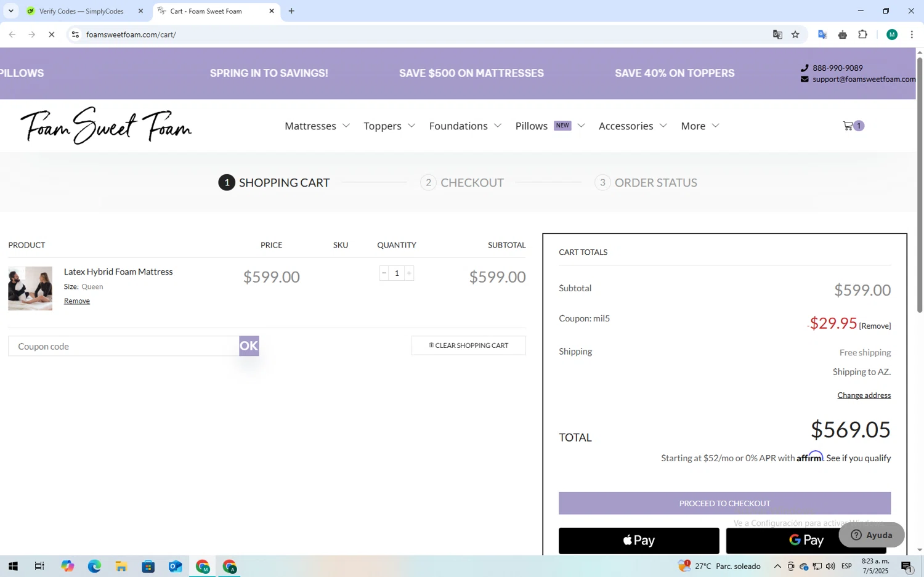Open File Explorer from the taskbar
Image resolution: width=924 pixels, height=577 pixels.
pyautogui.click(x=121, y=567)
